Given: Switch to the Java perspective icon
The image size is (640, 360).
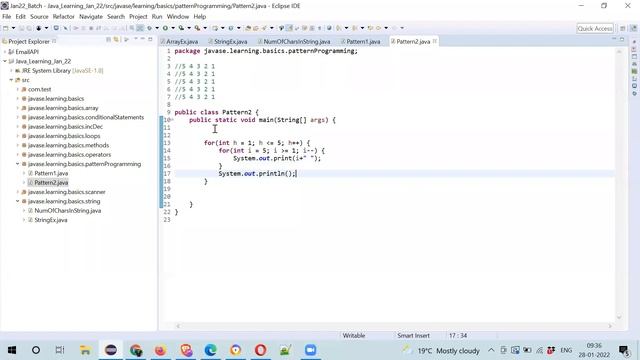Looking at the screenshot, I should (633, 28).
